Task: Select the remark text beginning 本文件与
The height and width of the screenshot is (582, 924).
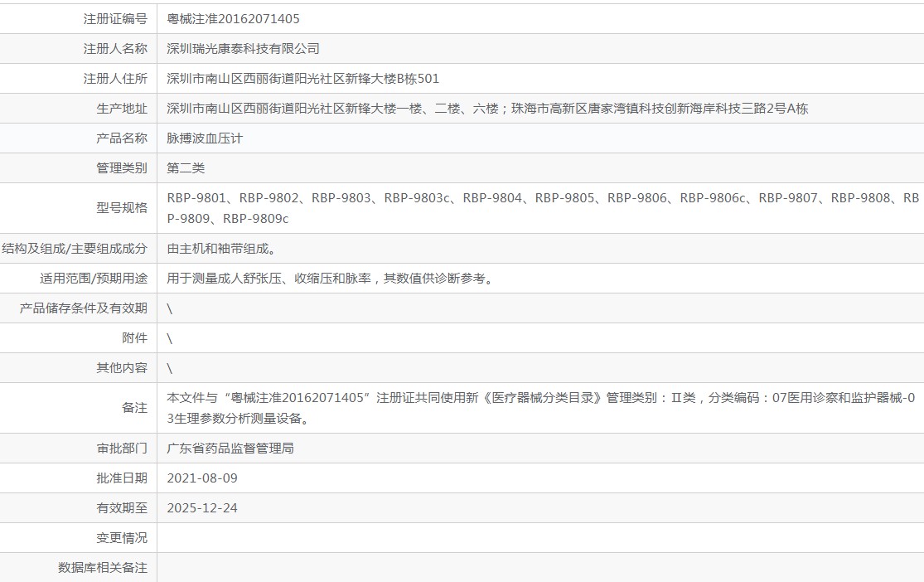Action: click(x=541, y=408)
